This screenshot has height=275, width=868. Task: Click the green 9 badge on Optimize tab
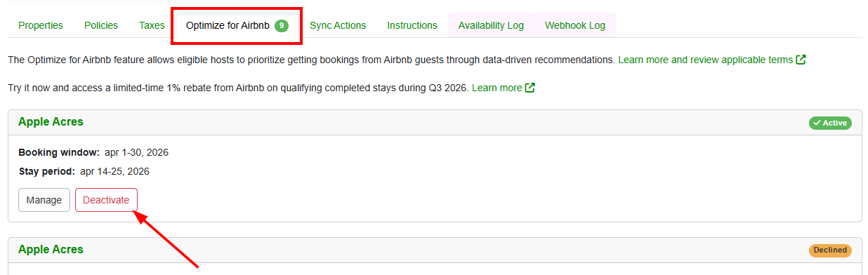(x=282, y=25)
